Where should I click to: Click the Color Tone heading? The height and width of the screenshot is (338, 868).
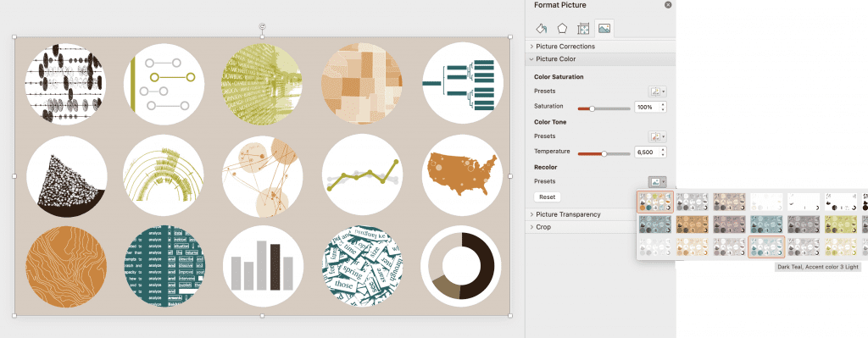tap(550, 122)
